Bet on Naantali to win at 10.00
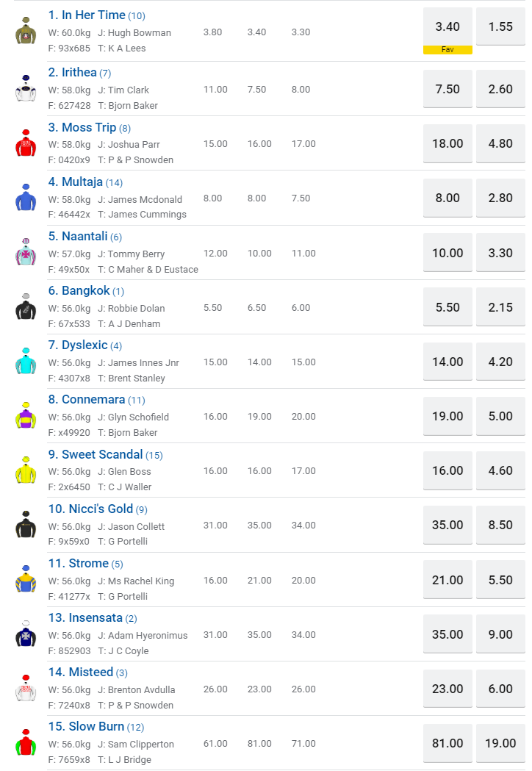Image resolution: width=532 pixels, height=771 pixels. pyautogui.click(x=447, y=253)
